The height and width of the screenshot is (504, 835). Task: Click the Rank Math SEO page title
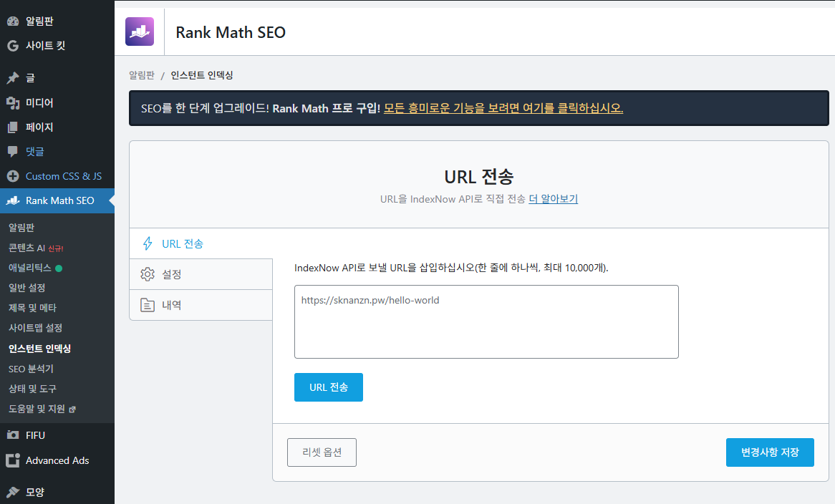[231, 32]
